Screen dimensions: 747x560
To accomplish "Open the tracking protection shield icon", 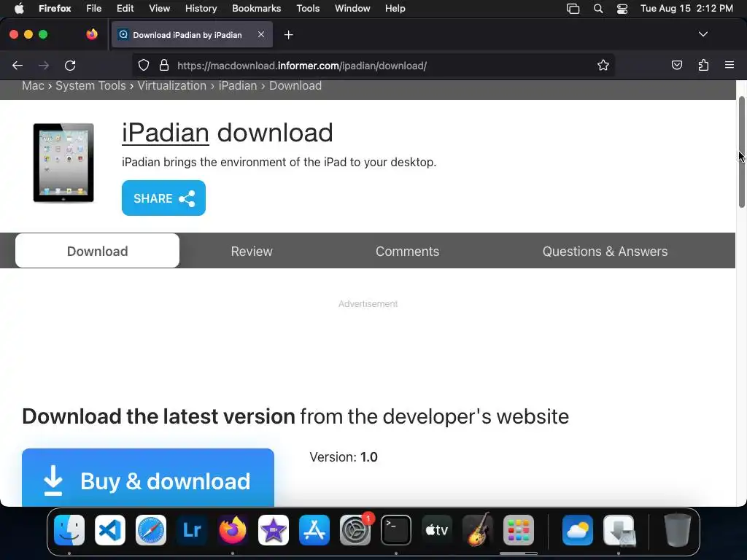I will click(x=144, y=65).
